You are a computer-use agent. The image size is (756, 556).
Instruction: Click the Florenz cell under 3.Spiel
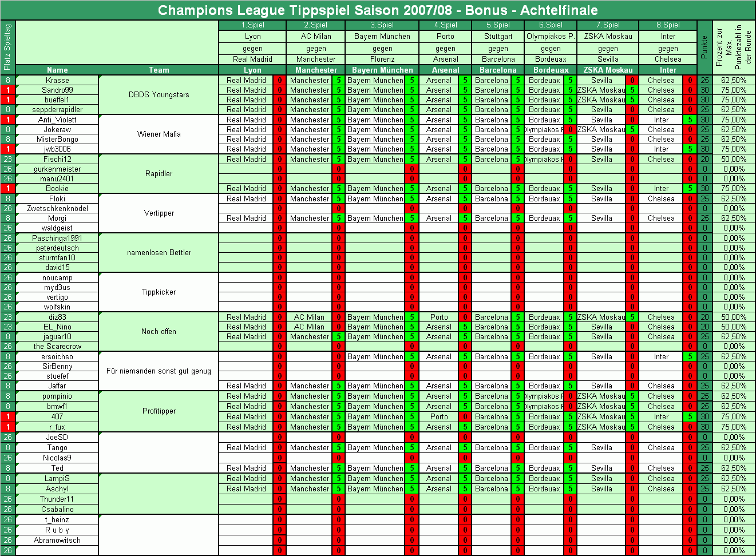pos(382,59)
